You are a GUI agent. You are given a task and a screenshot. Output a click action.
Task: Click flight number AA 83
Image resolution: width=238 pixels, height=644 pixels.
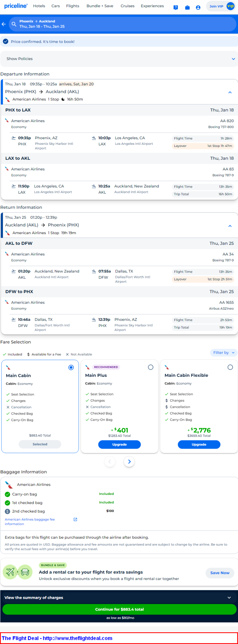click(228, 169)
